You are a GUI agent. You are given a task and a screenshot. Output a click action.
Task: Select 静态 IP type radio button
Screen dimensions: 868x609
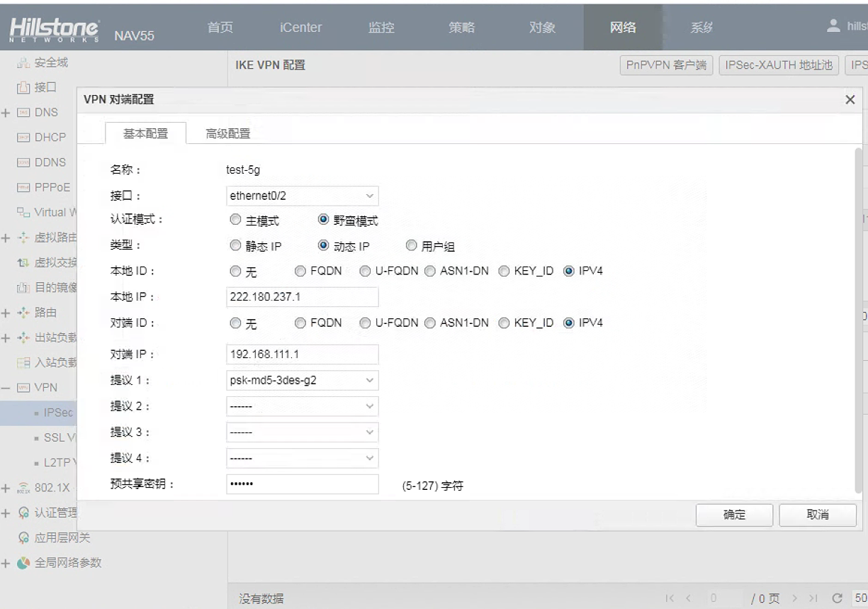click(235, 246)
